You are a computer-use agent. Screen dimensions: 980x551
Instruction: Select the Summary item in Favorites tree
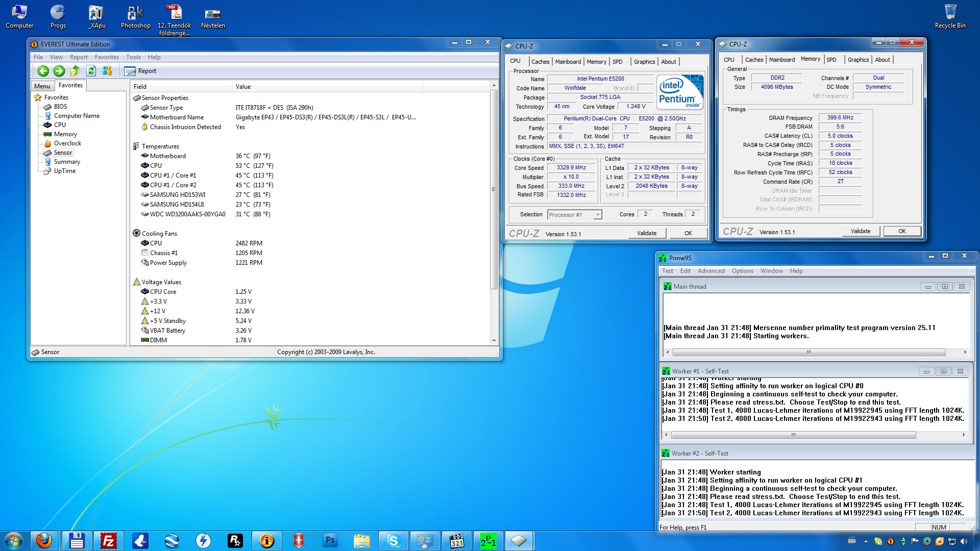(67, 162)
